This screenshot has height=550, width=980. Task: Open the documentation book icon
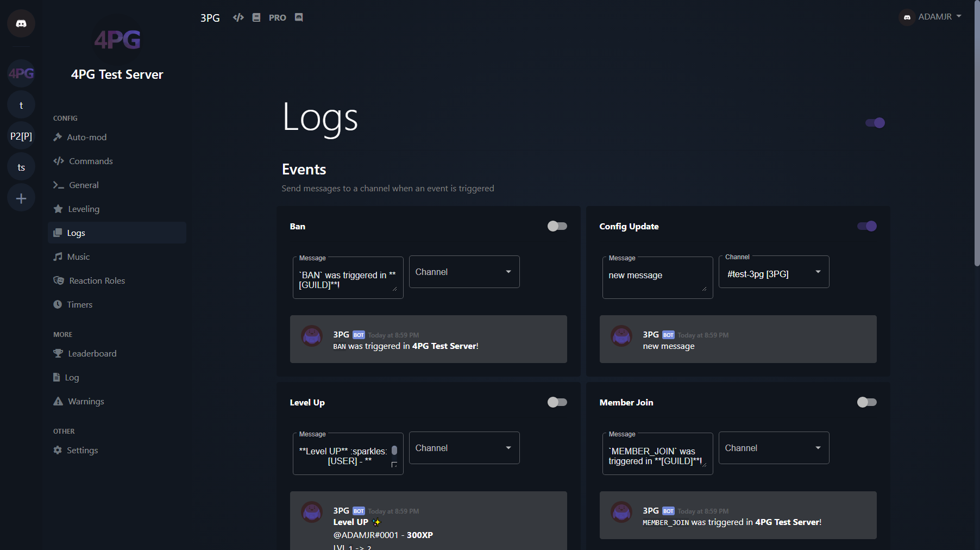[x=256, y=17]
